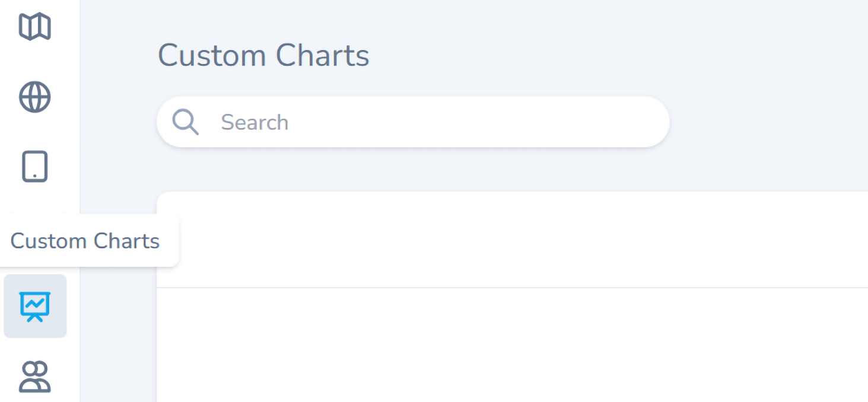
Task: Click the blue chart board icon
Action: pyautogui.click(x=35, y=306)
